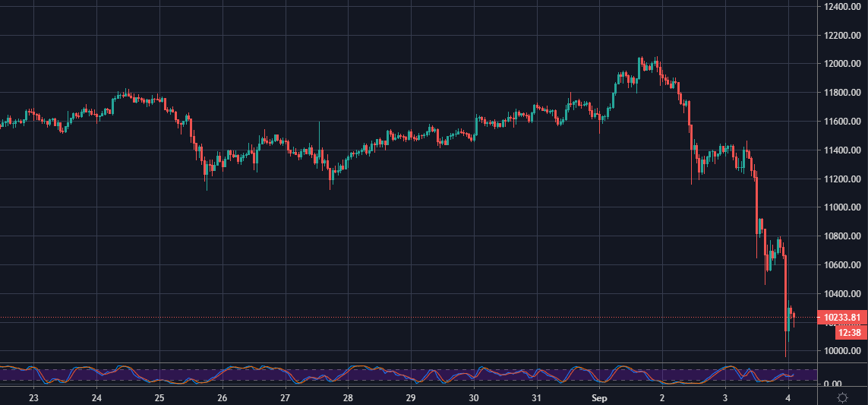Click date 26 on the time axis
Image resolution: width=868 pixels, height=405 pixels.
222,397
